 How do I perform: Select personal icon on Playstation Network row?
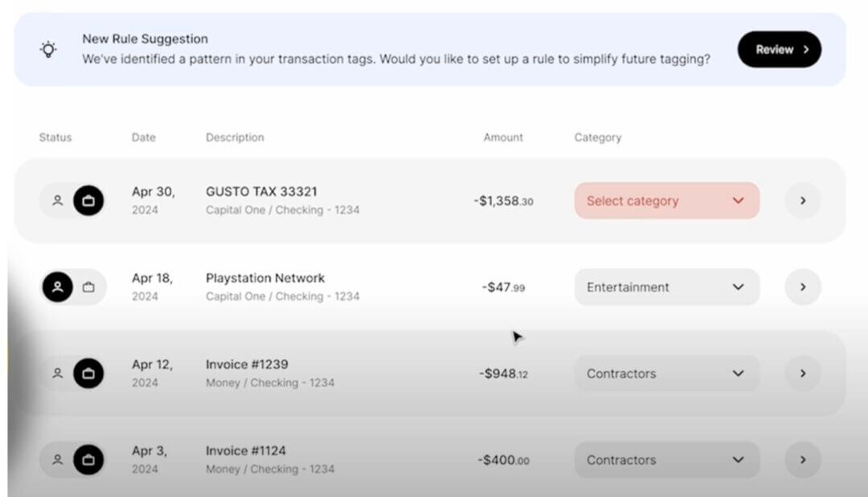pos(57,287)
